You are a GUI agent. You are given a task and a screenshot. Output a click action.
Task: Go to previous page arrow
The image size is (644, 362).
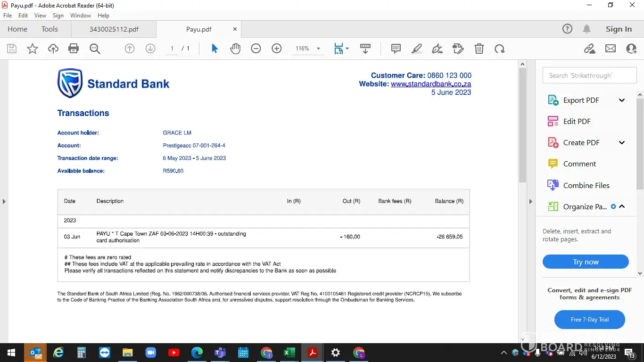(130, 49)
